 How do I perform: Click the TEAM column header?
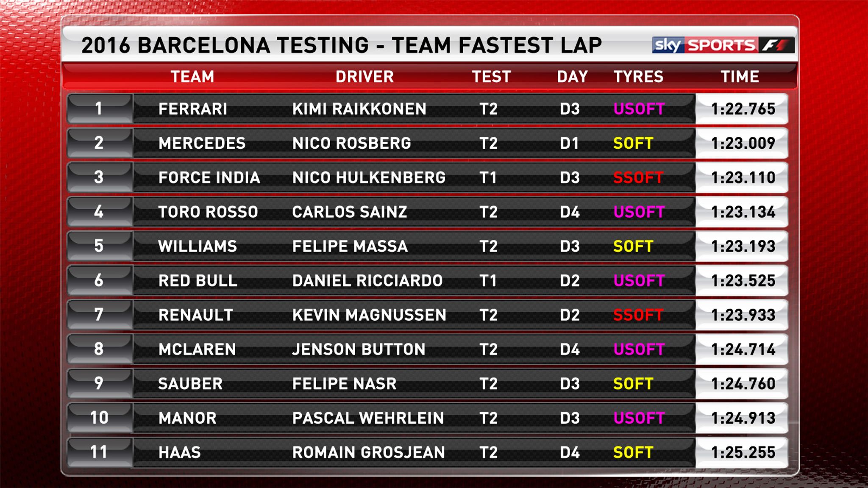click(192, 77)
